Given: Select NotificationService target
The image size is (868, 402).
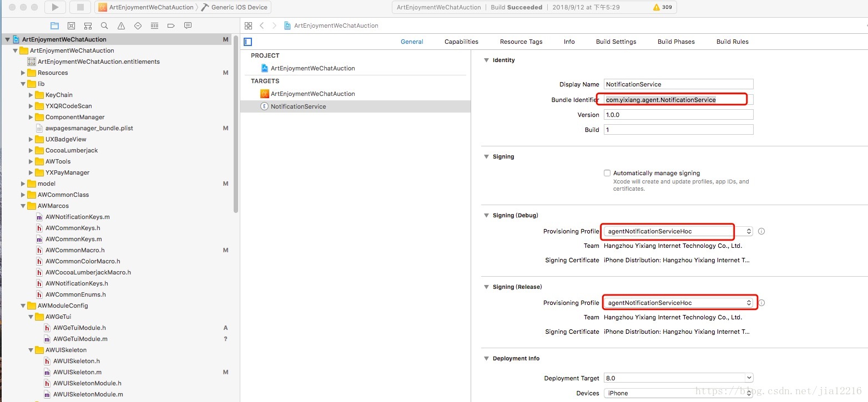Looking at the screenshot, I should tap(355, 106).
